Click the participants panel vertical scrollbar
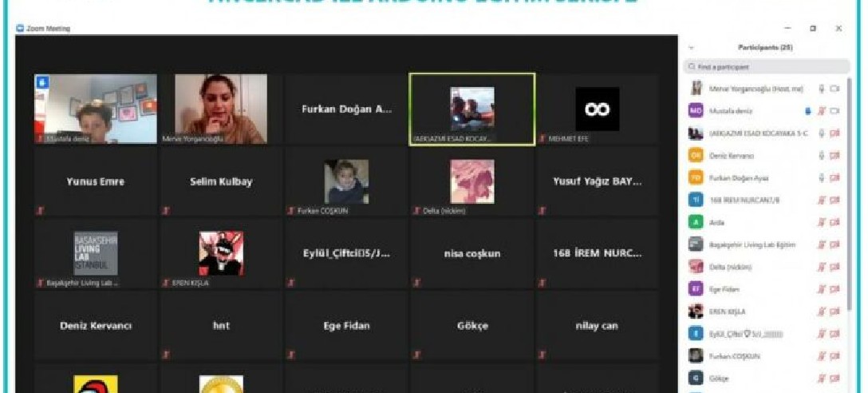Screen dimensions: 868x393 tap(850, 200)
